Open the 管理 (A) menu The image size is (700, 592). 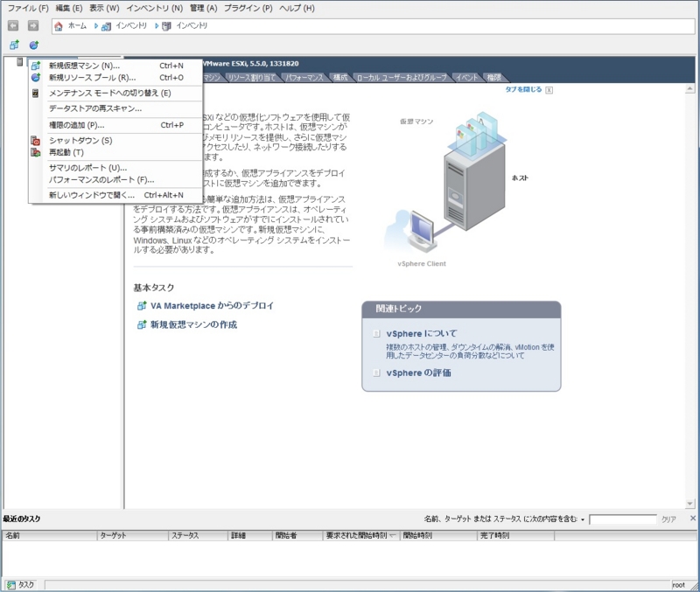[203, 8]
